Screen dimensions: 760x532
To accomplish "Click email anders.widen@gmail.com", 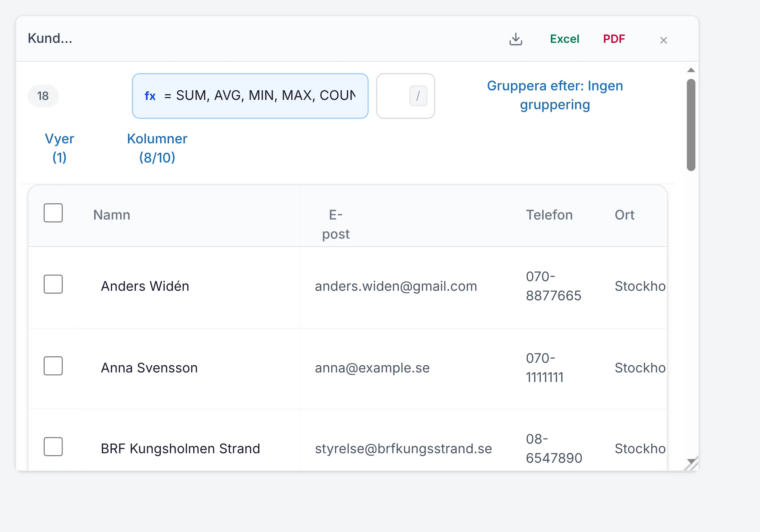I will click(396, 286).
